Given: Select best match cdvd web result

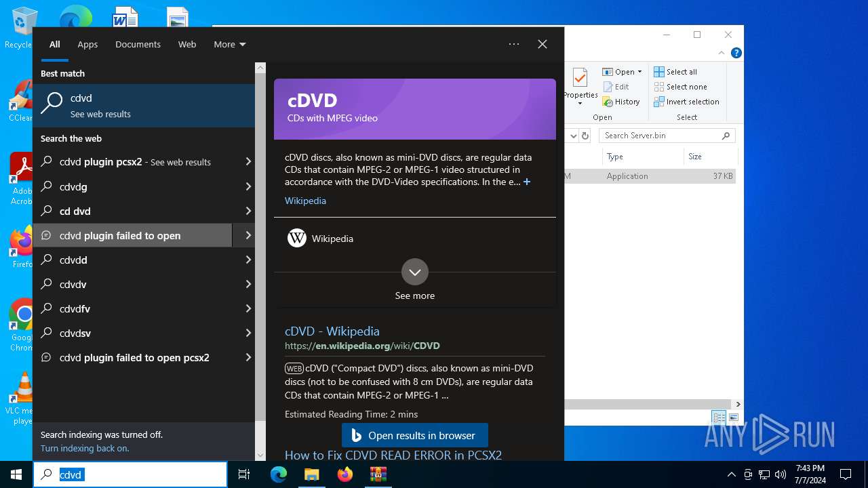Looking at the screenshot, I should [x=144, y=106].
